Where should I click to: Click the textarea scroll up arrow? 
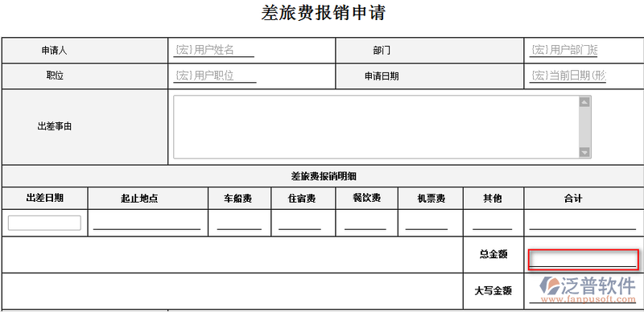(584, 102)
